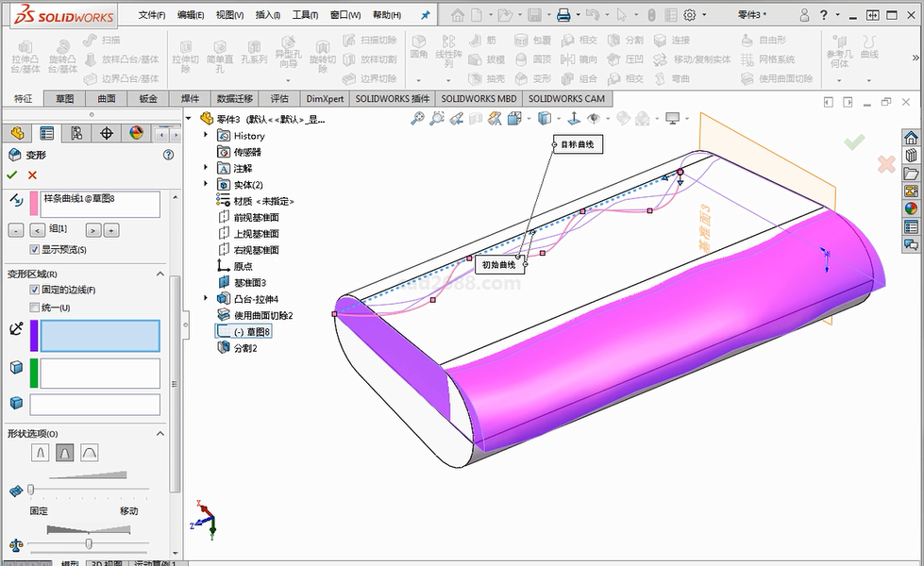
Task: Collapse the 变形区域 section
Action: point(160,274)
